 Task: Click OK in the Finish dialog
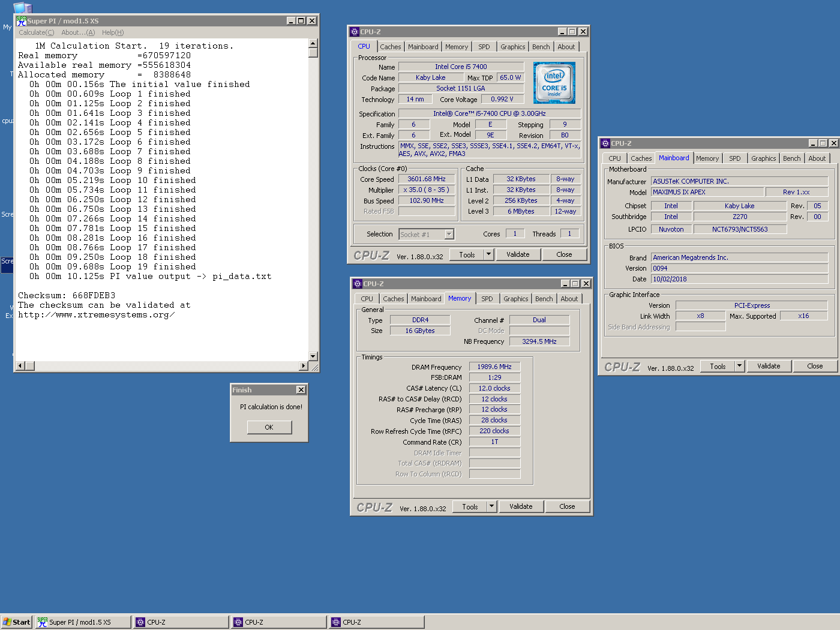(x=269, y=427)
